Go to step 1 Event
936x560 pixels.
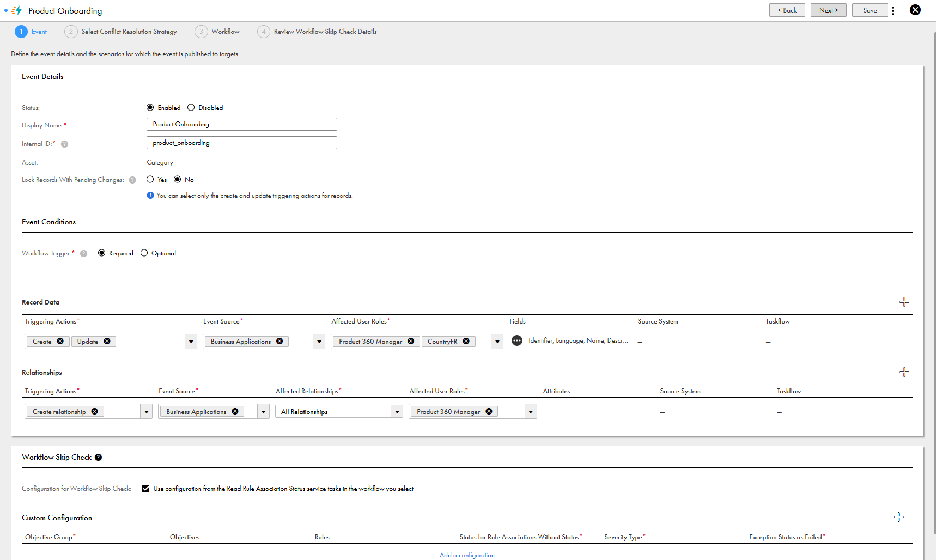[31, 32]
